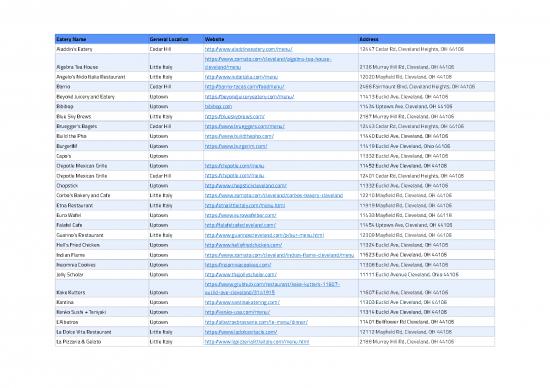Open Beyond Juicery and Eatery menu link
This screenshot has height=388, width=550.
[x=249, y=96]
